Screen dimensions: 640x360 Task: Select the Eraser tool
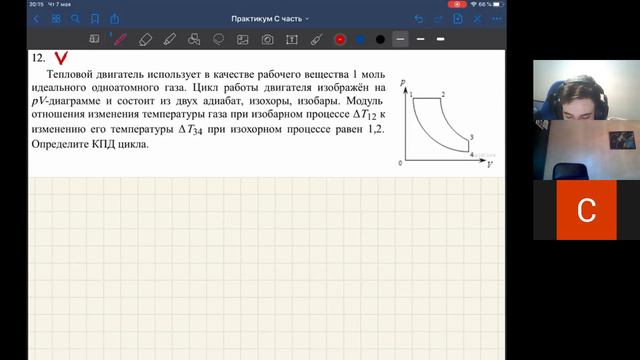[145, 40]
